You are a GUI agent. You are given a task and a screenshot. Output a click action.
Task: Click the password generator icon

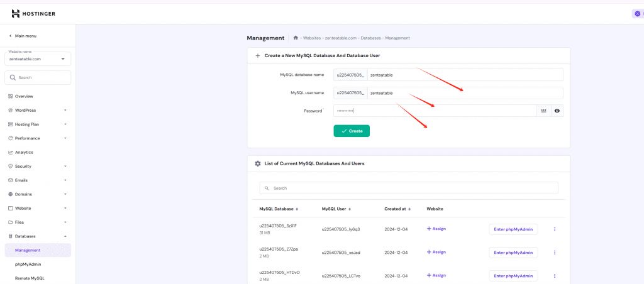(x=544, y=111)
